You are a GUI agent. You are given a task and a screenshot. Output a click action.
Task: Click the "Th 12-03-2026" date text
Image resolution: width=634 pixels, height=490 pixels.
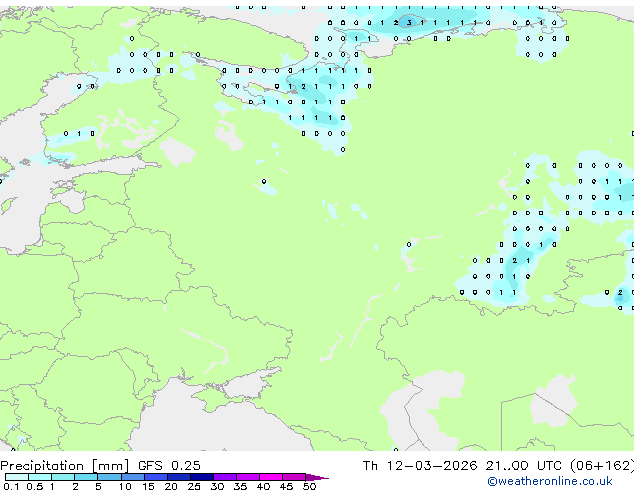pos(420,466)
